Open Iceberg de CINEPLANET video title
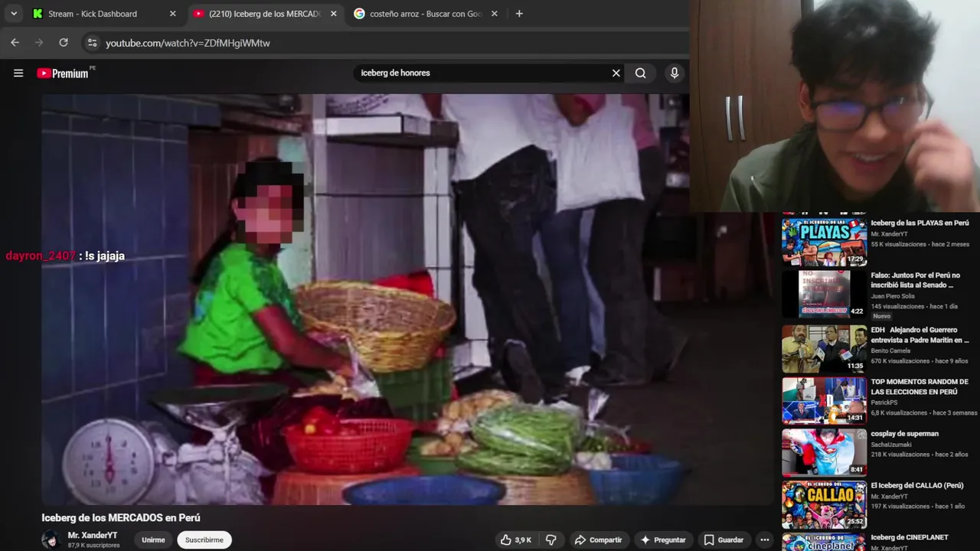The image size is (980, 551). coord(910,537)
